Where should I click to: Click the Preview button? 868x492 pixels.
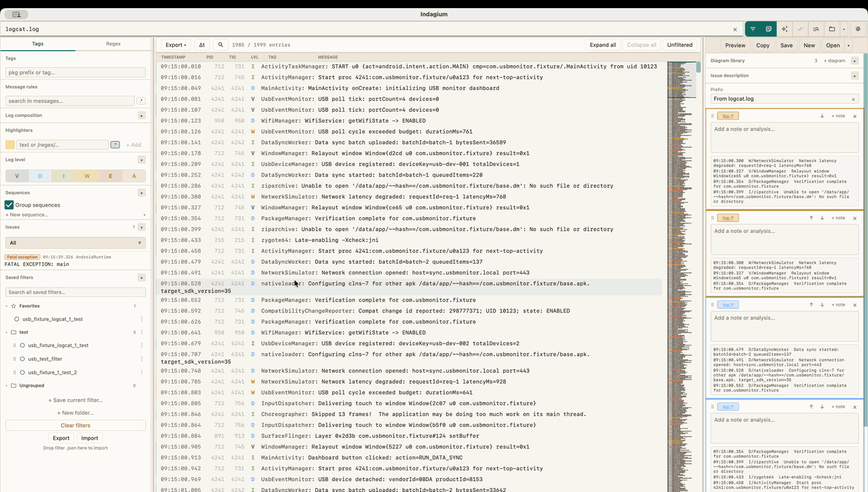click(735, 45)
